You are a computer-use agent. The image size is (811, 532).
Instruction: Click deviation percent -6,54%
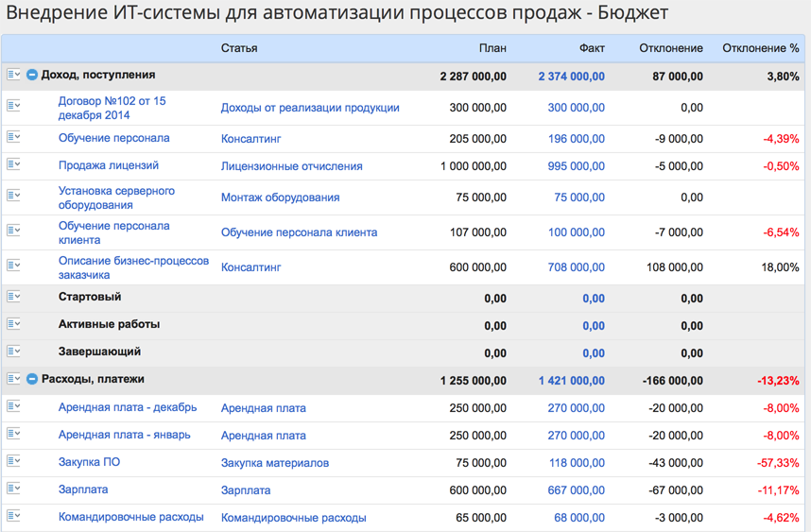[781, 232]
